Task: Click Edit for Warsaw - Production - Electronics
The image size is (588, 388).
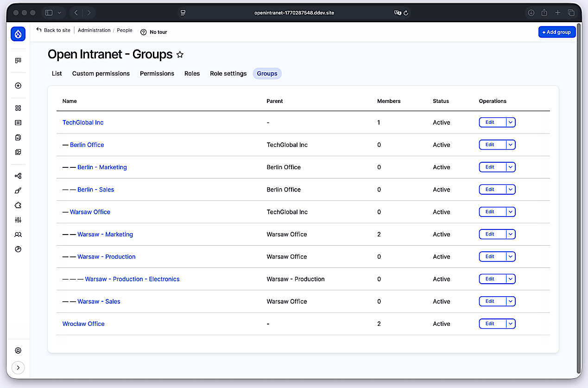Action: click(x=492, y=279)
